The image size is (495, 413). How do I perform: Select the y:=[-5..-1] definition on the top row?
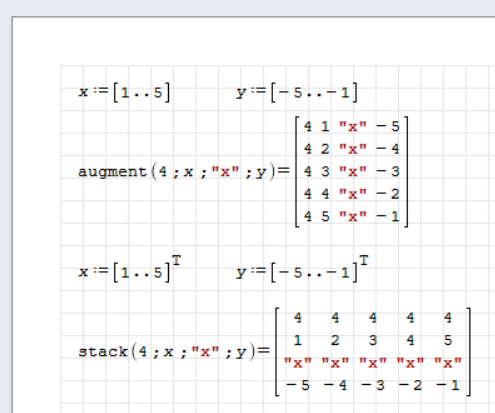pyautogui.click(x=297, y=92)
